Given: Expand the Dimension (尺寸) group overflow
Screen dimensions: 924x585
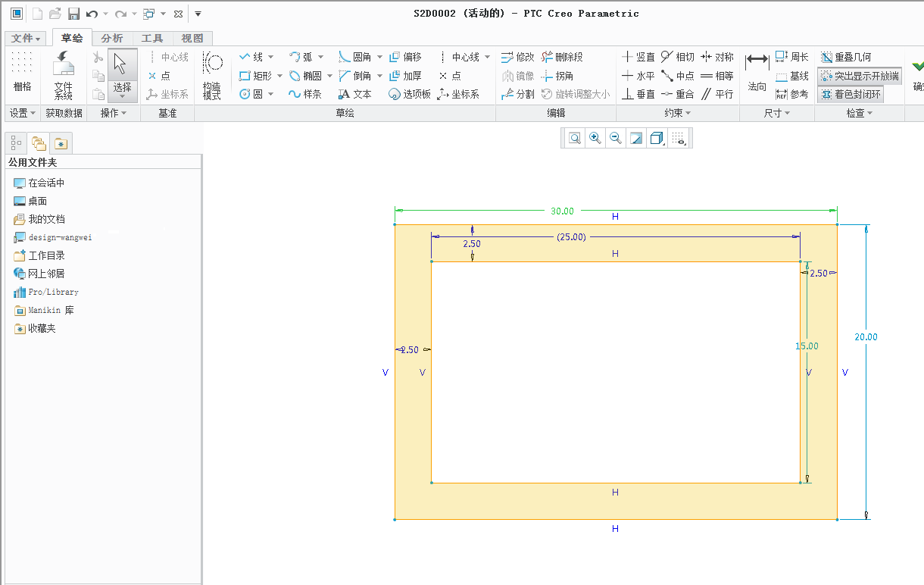Looking at the screenshot, I should tap(777, 113).
